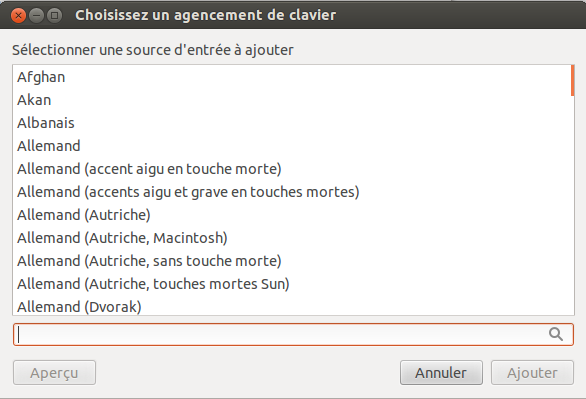Click the Aperçu preview button

click(55, 372)
